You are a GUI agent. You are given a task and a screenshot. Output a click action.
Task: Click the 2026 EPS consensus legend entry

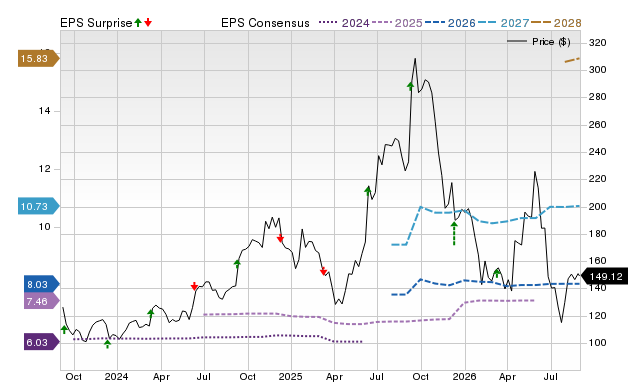point(450,23)
